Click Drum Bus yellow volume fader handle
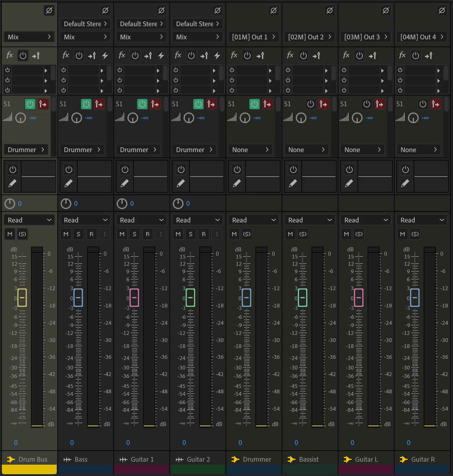Viewport: 453px width, 476px height. [x=22, y=298]
